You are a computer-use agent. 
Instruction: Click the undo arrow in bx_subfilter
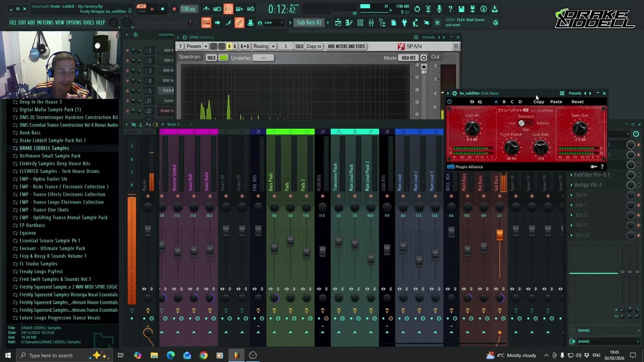click(471, 102)
